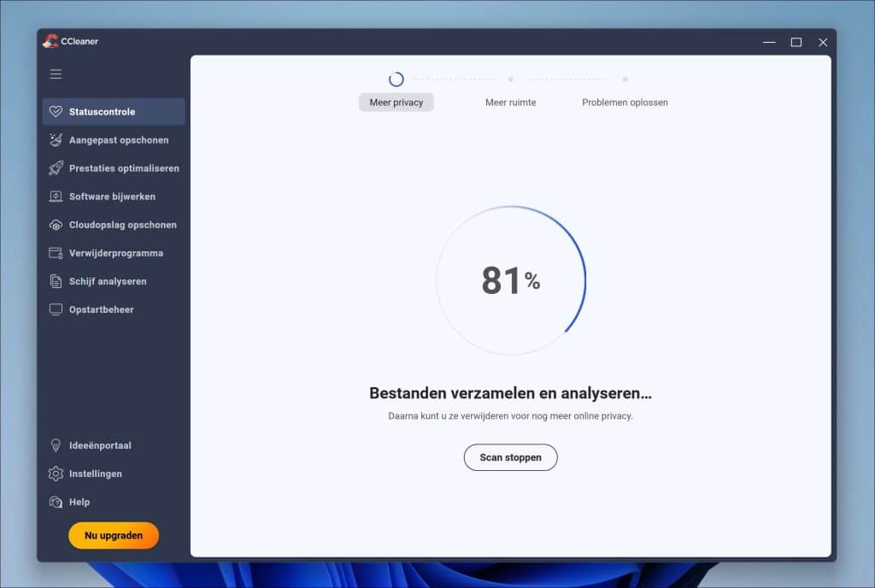This screenshot has height=588, width=875.
Task: Click the Nu upgraden button
Action: (114, 535)
